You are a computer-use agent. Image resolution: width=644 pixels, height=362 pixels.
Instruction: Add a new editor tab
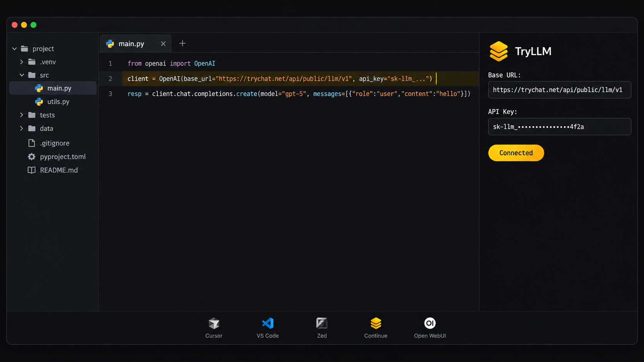(183, 43)
